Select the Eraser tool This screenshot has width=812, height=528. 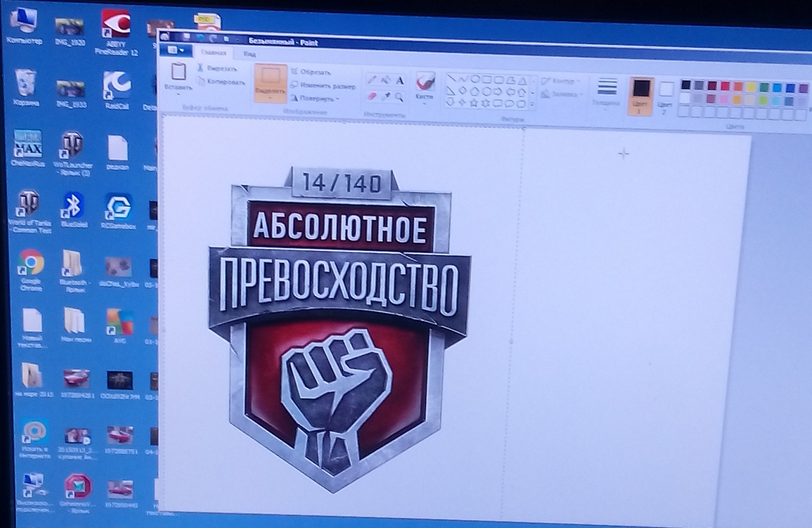[372, 95]
